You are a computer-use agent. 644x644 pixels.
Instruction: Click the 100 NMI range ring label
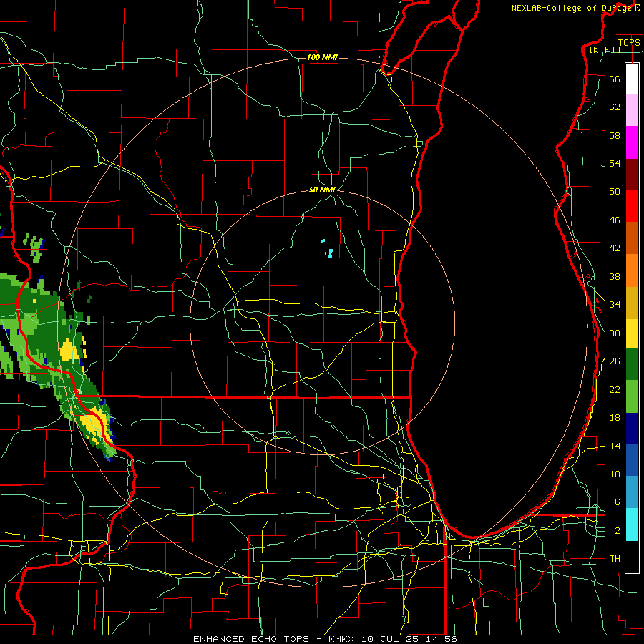(x=322, y=57)
